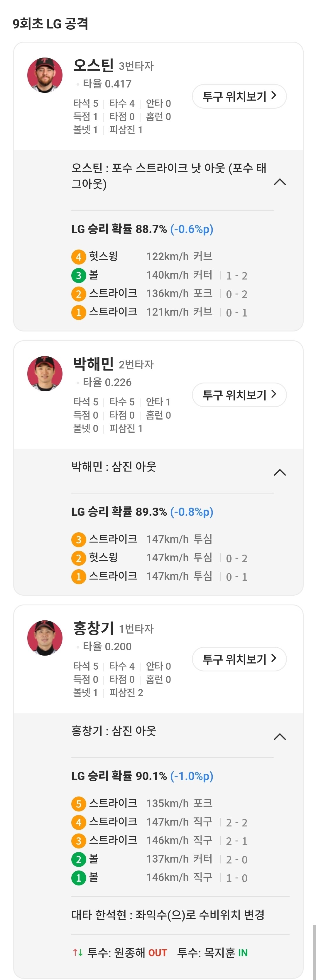This screenshot has width=316, height=980.
Task: Select pitch 2 헛스윙 icon for 박해민
Action: (78, 558)
